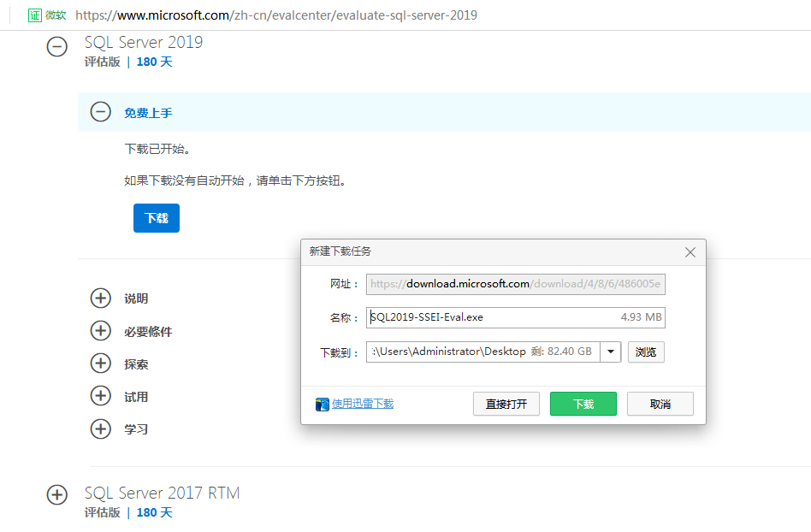Expand the 试用 section

pyautogui.click(x=100, y=396)
